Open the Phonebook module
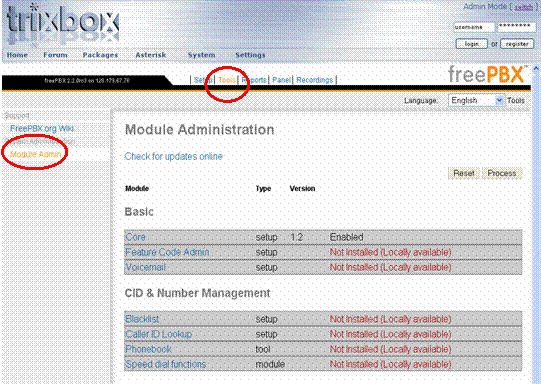The image size is (541, 384). (148, 349)
